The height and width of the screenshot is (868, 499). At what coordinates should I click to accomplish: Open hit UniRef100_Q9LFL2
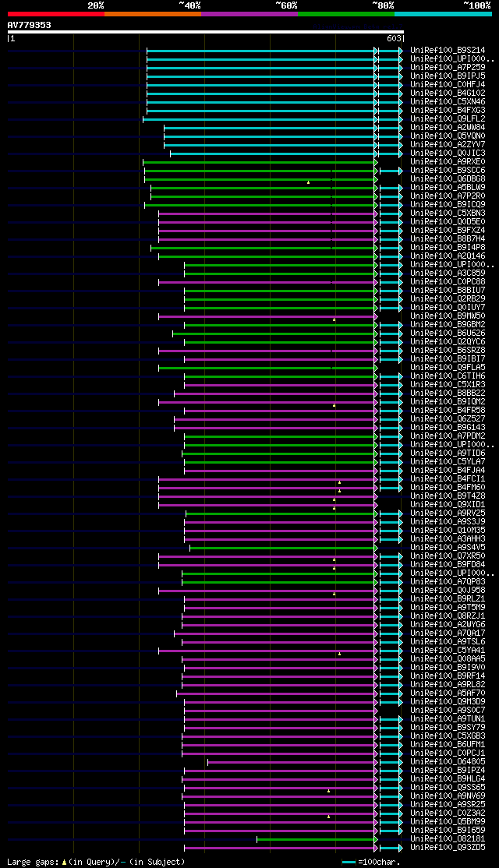click(x=448, y=119)
